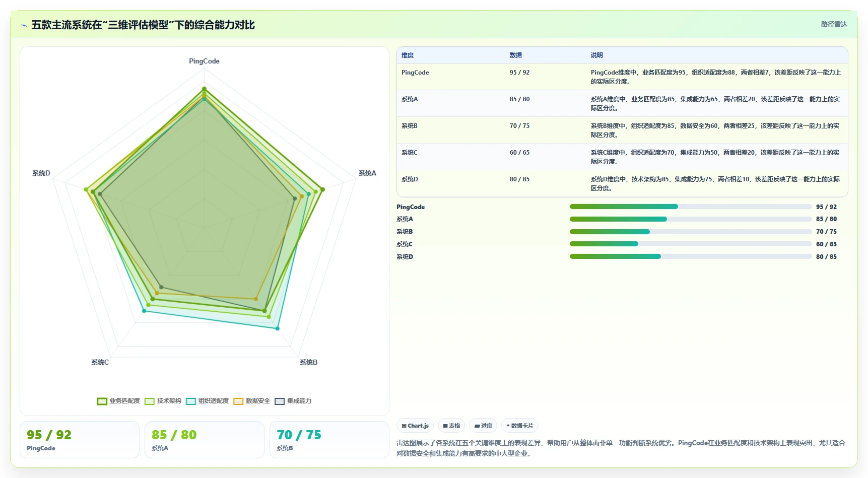Click the 95 / 92 value right of progress bar

[x=826, y=207]
